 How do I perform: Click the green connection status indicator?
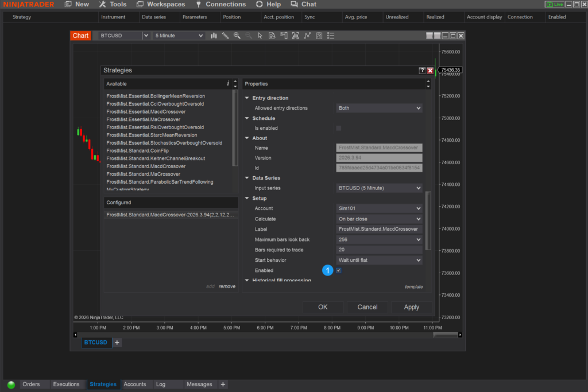[11, 385]
